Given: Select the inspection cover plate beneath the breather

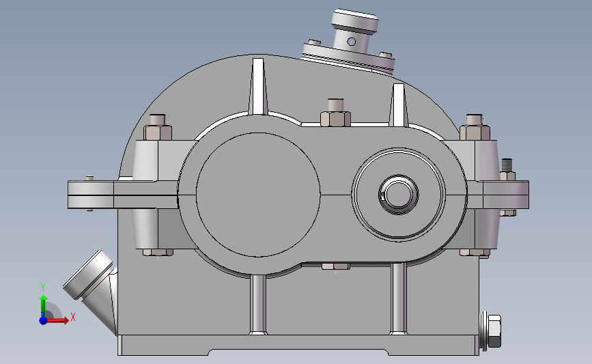Looking at the screenshot, I should (x=348, y=60).
